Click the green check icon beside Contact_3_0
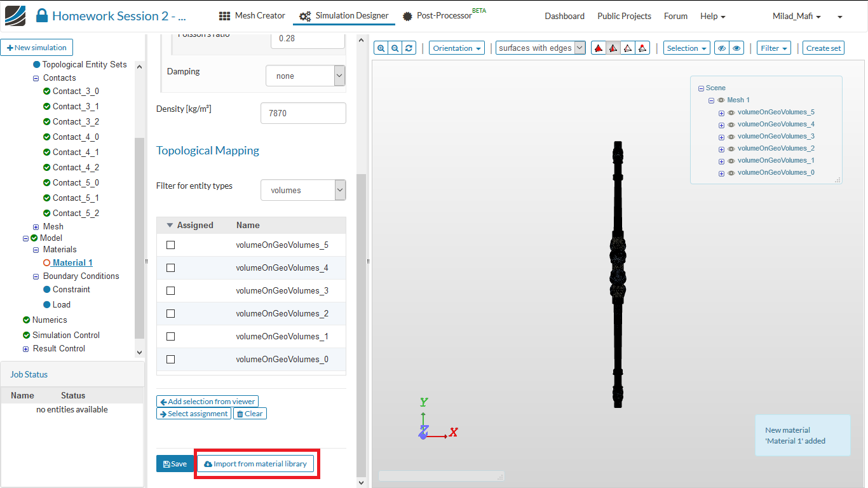Image resolution: width=868 pixels, height=488 pixels. tap(47, 91)
